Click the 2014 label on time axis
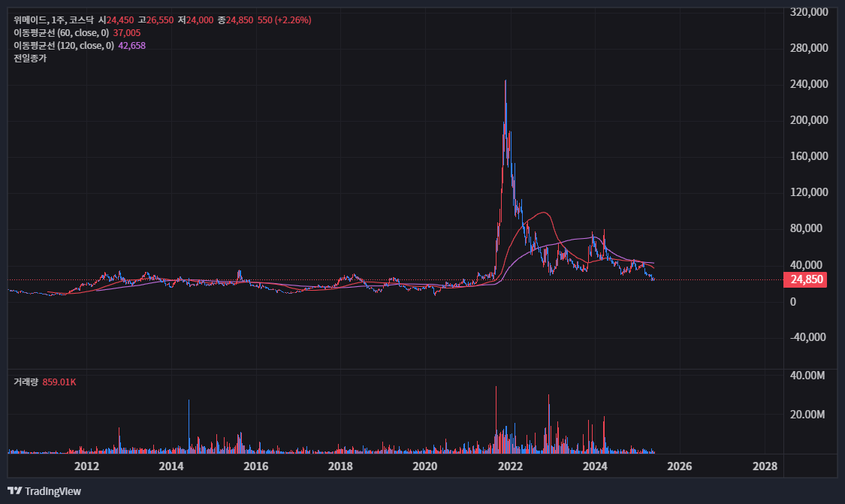 point(171,466)
